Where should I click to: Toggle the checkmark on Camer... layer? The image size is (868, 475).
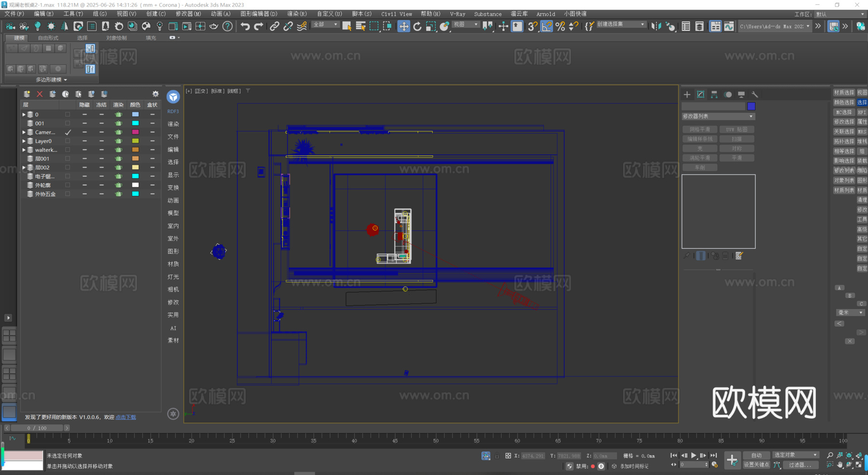coord(68,132)
